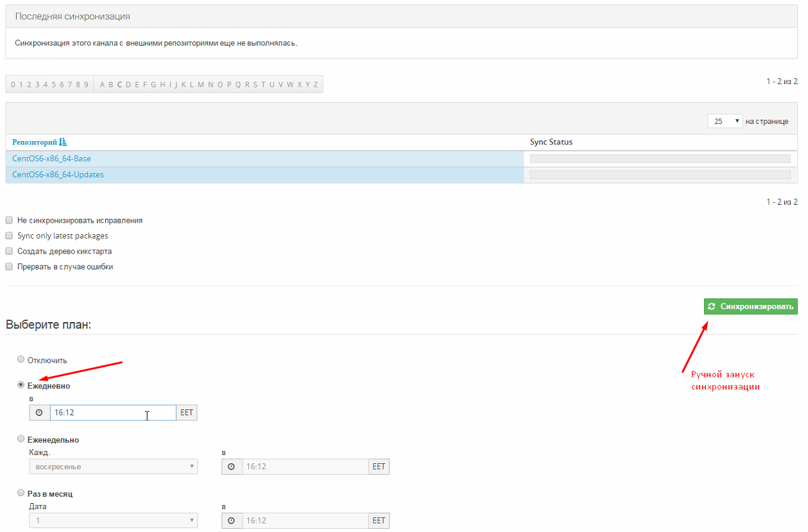This screenshot has height=532, width=808.
Task: Expand the воскресенье weekday dropdown
Action: [113, 467]
